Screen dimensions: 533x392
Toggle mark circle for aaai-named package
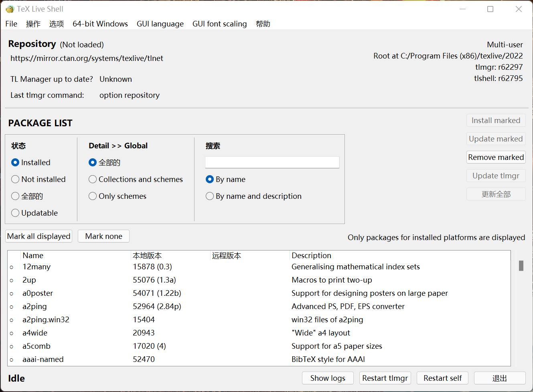point(12,360)
